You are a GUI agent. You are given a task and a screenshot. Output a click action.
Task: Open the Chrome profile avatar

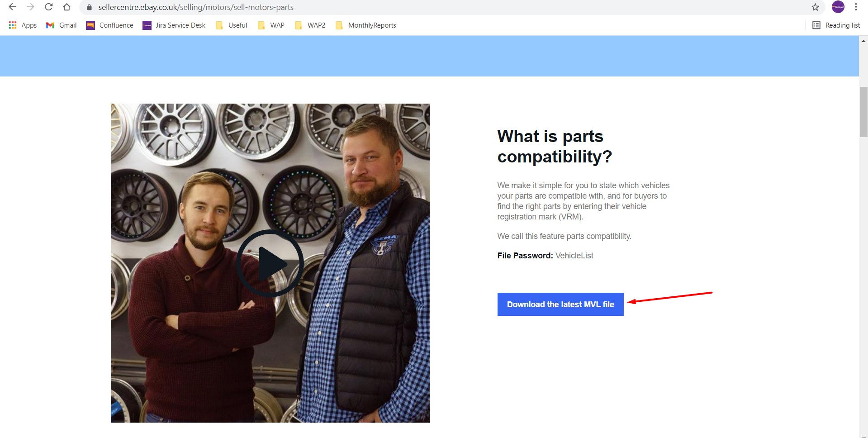point(838,7)
